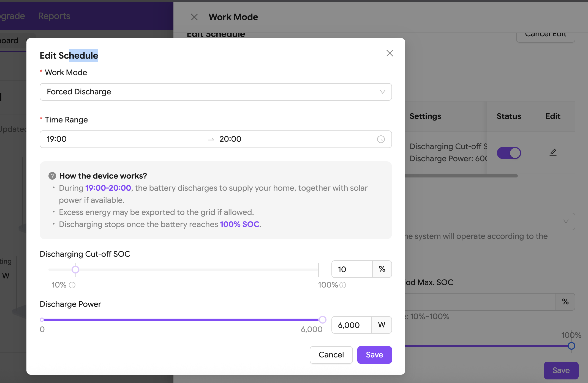Click the question mark help icon
This screenshot has width=588, height=383.
tap(52, 176)
